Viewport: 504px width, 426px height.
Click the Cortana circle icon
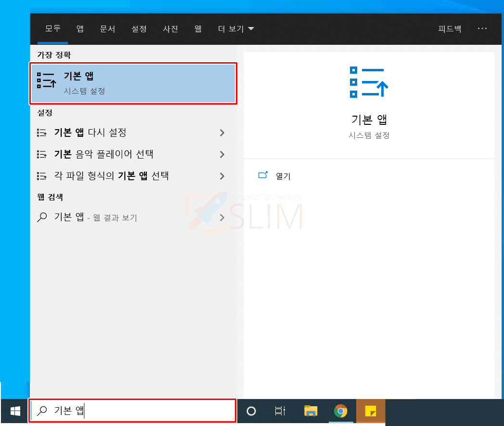[x=251, y=411]
